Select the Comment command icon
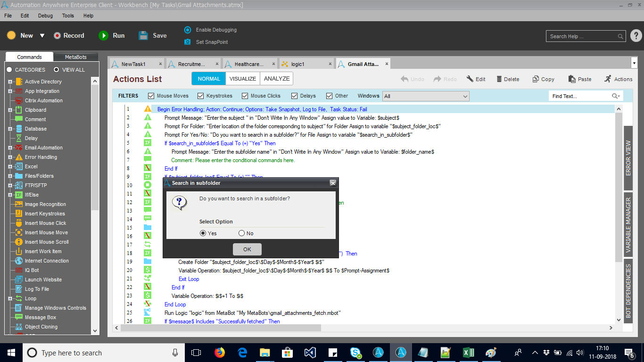This screenshot has height=362, width=644. tap(19, 119)
